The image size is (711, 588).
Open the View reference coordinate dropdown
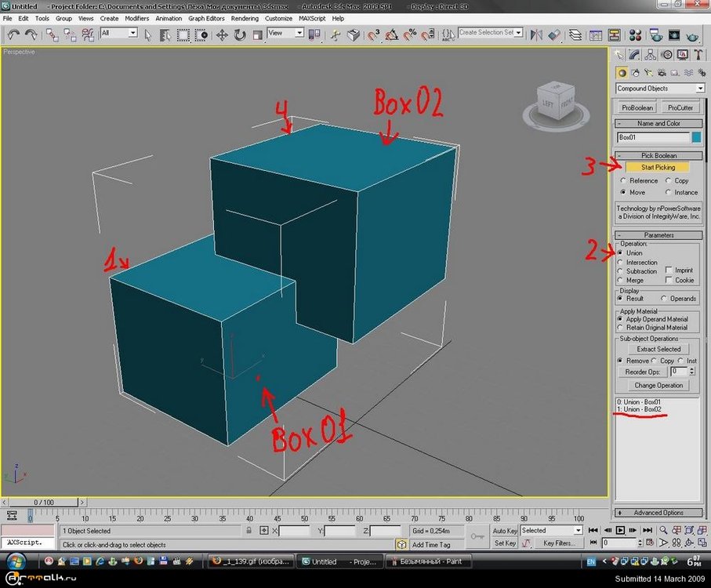[286, 34]
